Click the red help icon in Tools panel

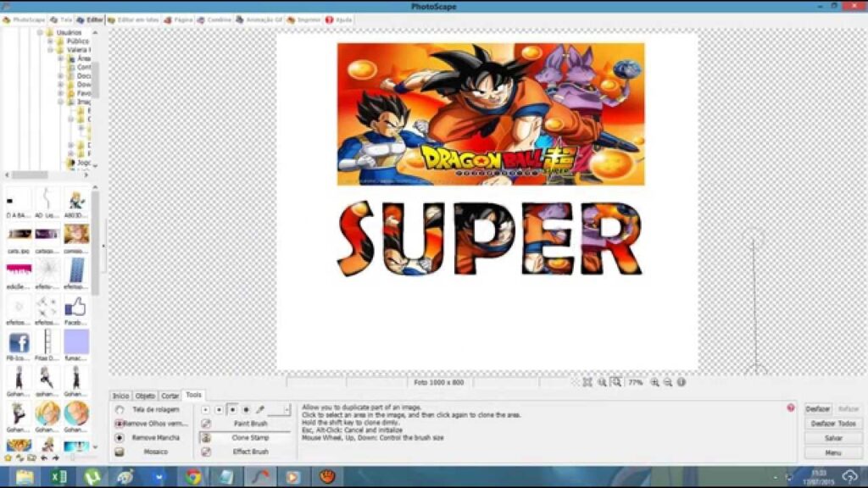point(791,408)
